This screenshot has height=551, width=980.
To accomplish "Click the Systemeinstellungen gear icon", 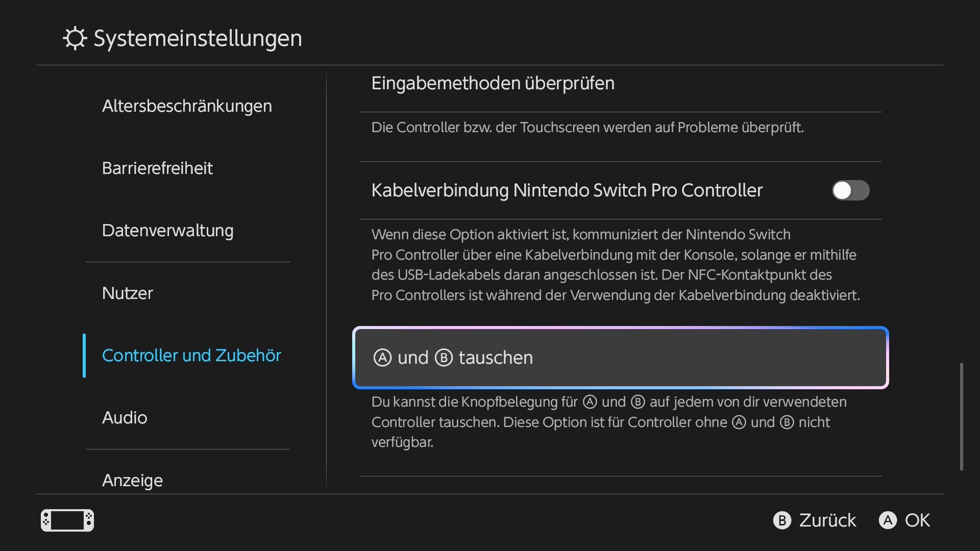I will click(x=75, y=38).
